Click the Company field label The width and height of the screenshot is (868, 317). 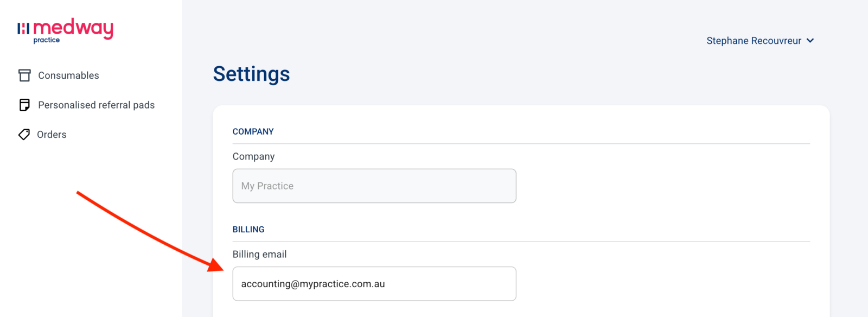(x=253, y=156)
